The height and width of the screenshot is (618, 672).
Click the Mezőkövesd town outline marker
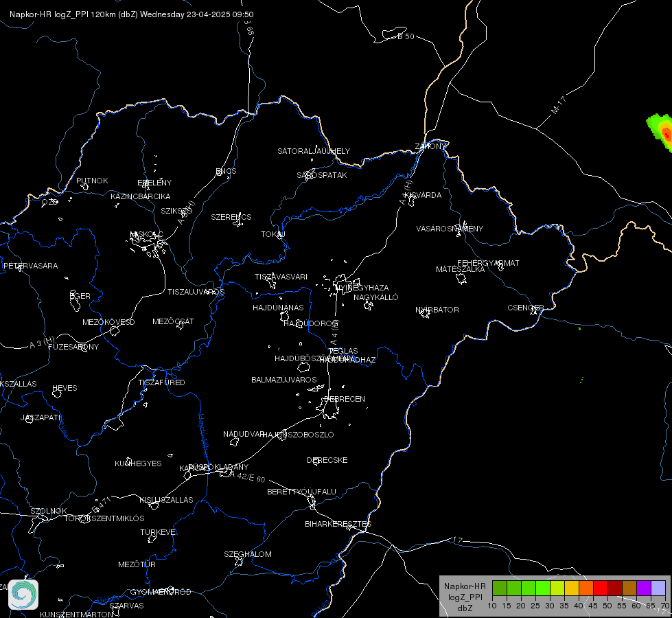pyautogui.click(x=115, y=331)
